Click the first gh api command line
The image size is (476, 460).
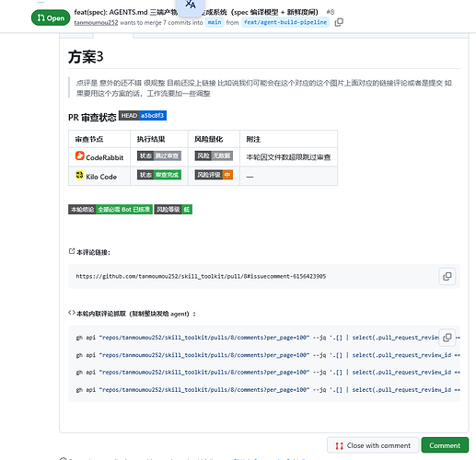point(258,338)
